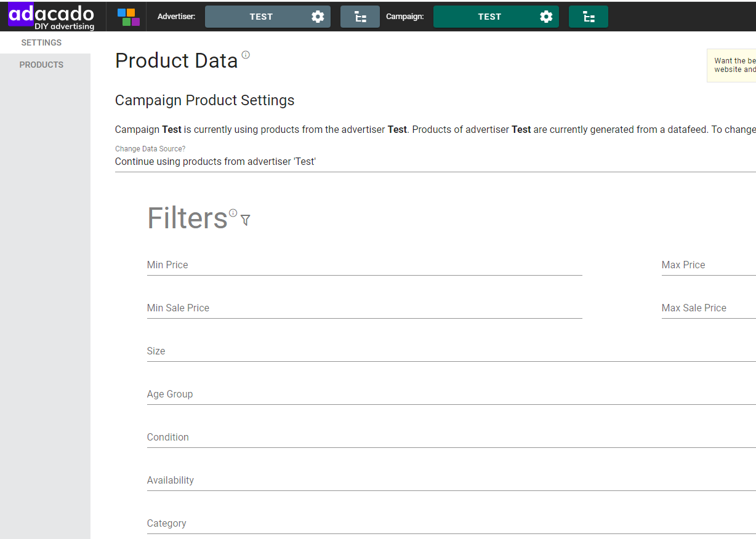This screenshot has height=539, width=756.
Task: Click the info icon beside Filters
Action: 233,213
